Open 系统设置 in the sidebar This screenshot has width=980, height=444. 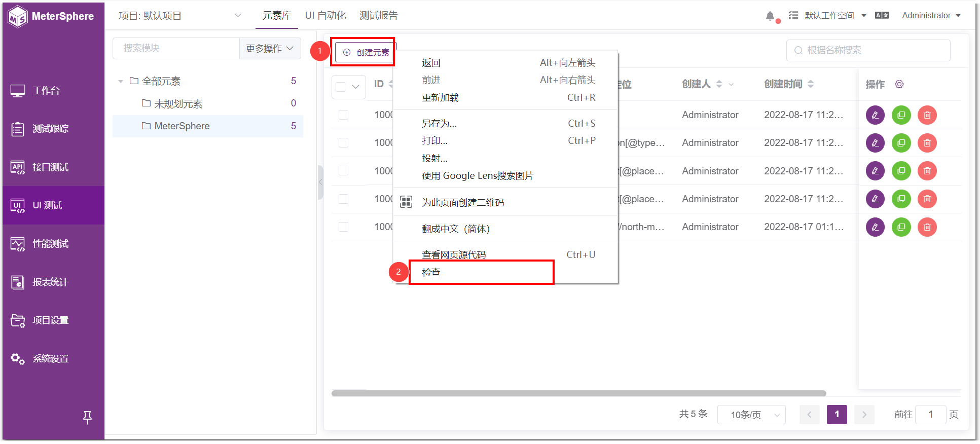(x=53, y=359)
